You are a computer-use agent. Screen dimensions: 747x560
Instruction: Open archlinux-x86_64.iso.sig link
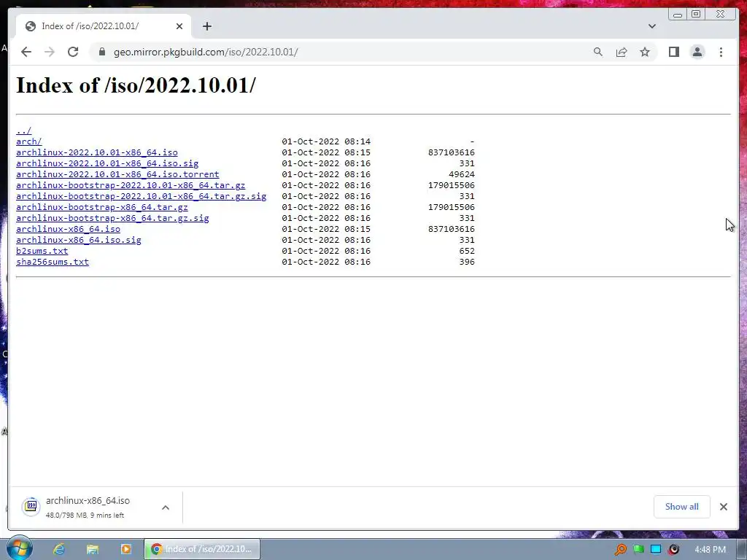79,240
